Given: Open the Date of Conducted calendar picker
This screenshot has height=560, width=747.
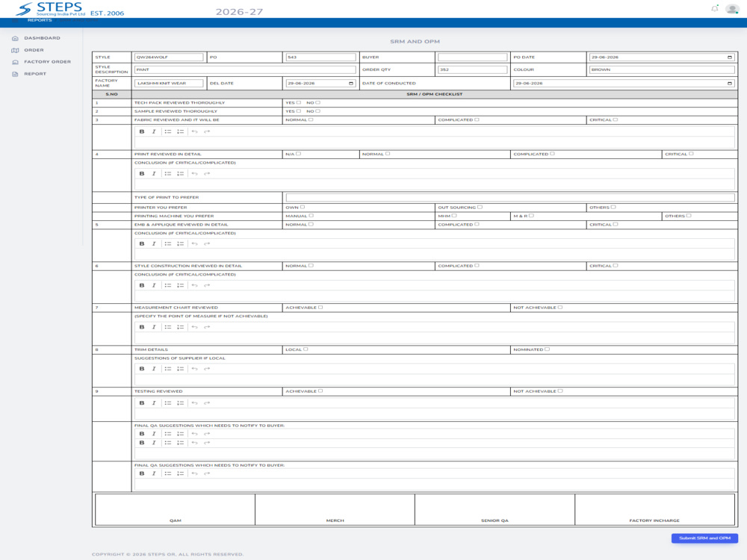Looking at the screenshot, I should click(x=729, y=84).
